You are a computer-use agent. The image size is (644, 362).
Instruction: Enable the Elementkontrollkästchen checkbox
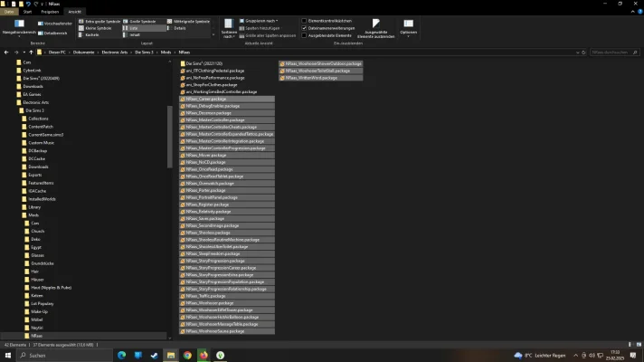pyautogui.click(x=304, y=21)
